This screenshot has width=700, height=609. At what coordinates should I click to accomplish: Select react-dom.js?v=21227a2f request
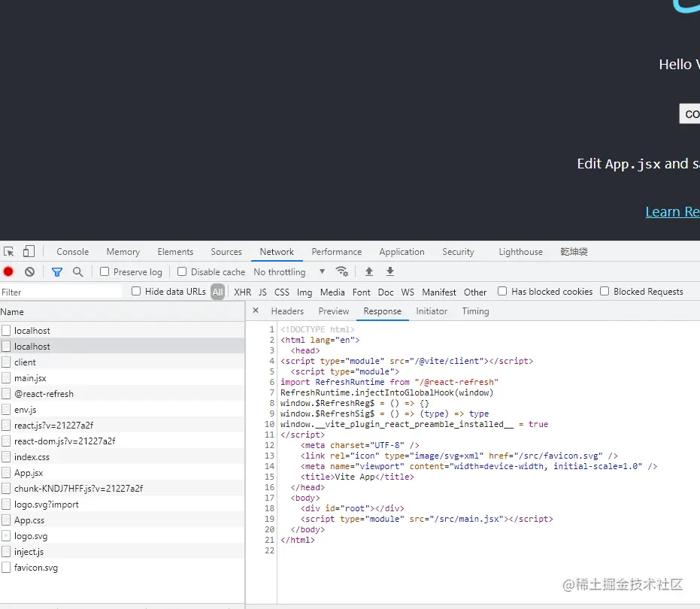123,441
